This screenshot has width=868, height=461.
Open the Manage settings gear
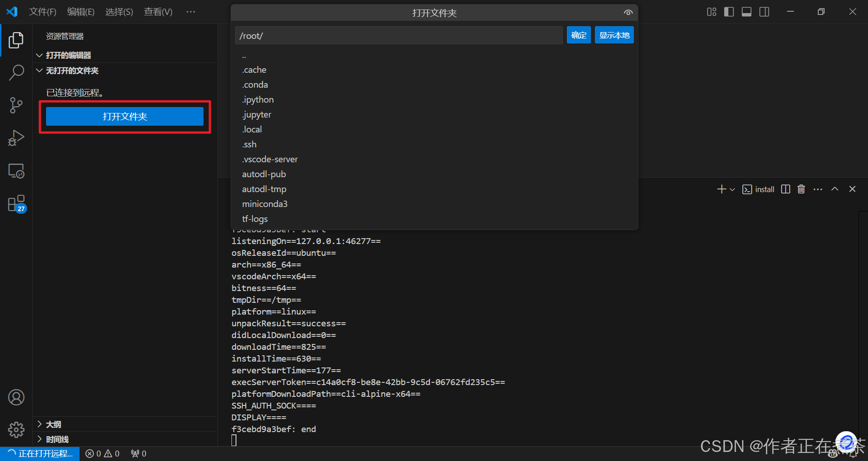16,430
